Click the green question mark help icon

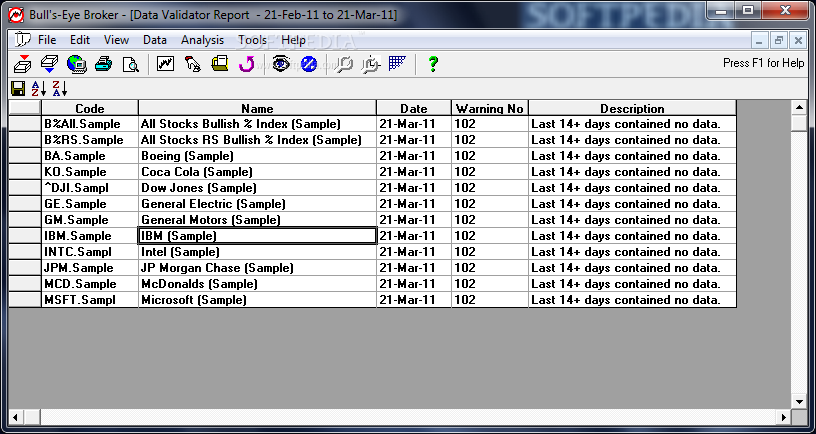432,64
